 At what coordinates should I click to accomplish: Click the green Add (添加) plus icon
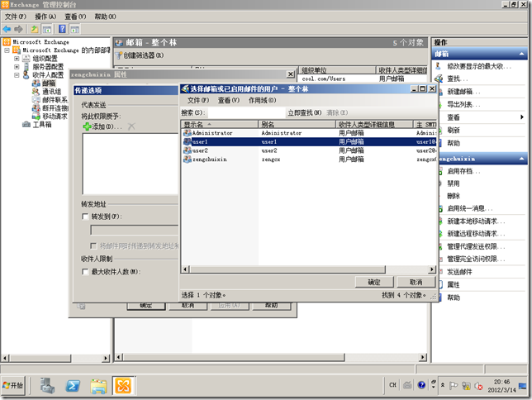tap(88, 126)
